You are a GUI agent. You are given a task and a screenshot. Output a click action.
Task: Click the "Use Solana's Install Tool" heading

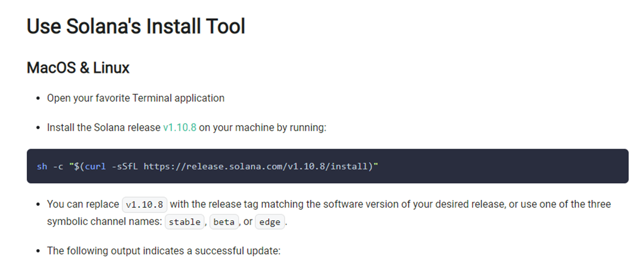point(136,27)
